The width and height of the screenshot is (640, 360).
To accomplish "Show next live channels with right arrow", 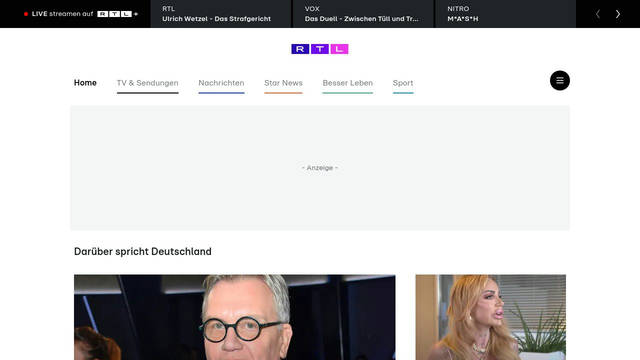I will click(x=618, y=14).
